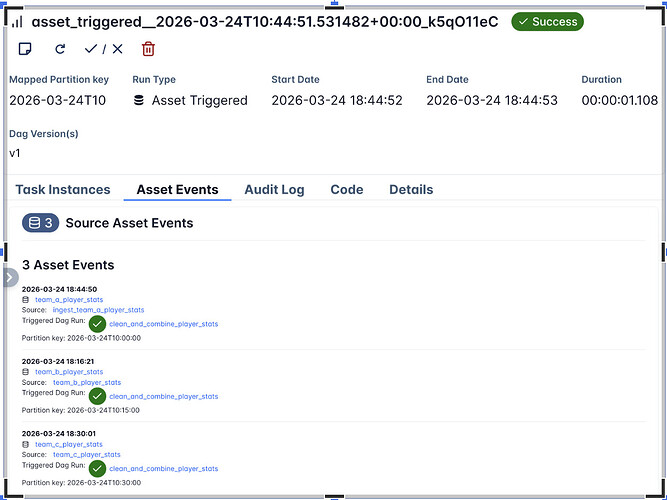Viewport: 667px width, 500px height.
Task: Expand the collapsed left side panel
Action: (x=9, y=277)
